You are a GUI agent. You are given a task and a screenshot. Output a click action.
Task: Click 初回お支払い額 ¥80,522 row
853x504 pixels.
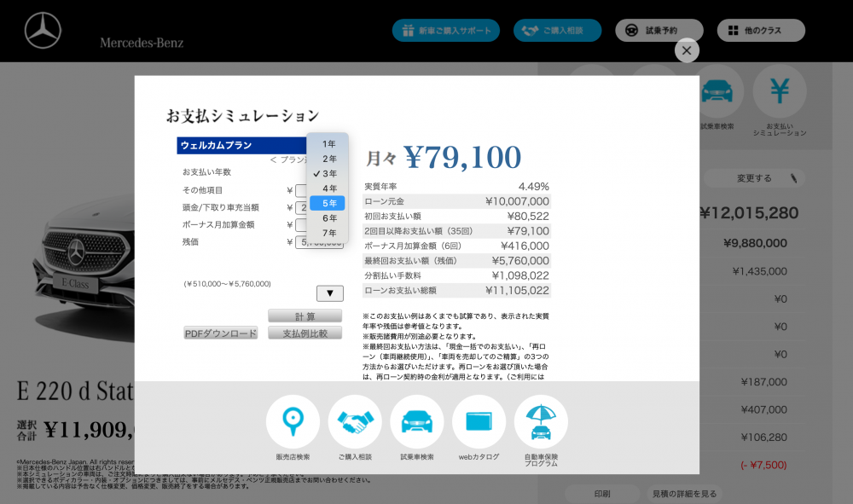click(456, 217)
